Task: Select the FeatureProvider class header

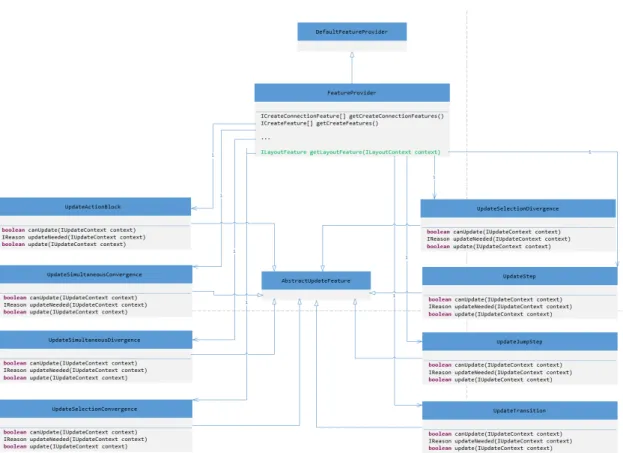Action: pyautogui.click(x=352, y=93)
